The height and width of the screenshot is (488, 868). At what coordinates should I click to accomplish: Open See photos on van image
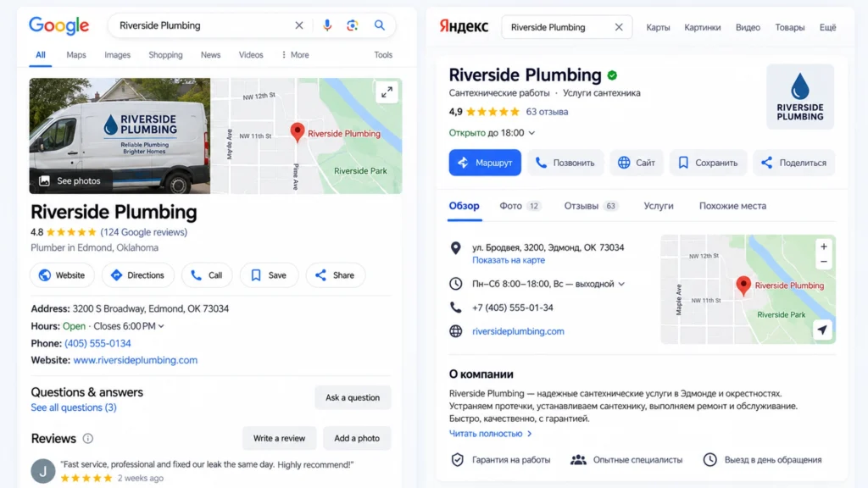70,181
